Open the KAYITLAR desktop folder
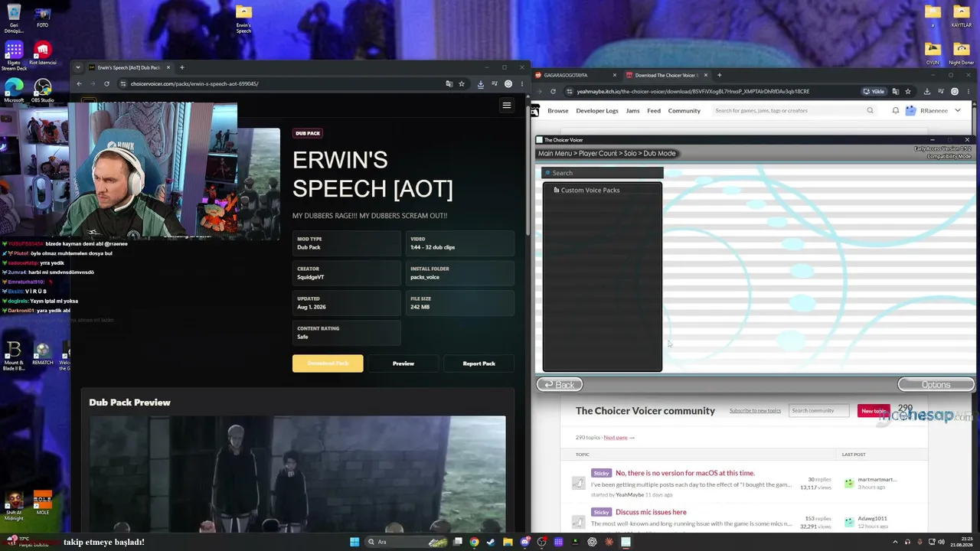This screenshot has width=980, height=551. (x=962, y=15)
